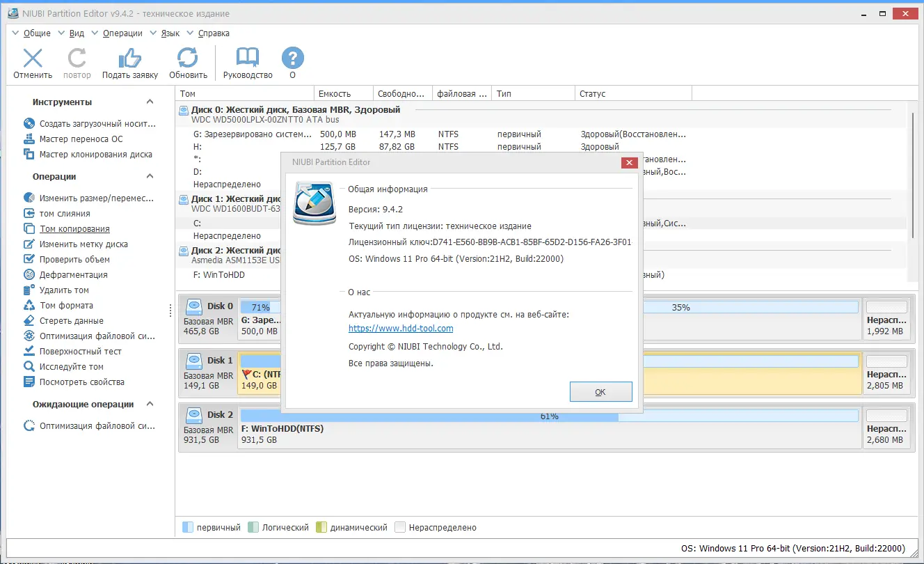
Task: Click the Disk 2 label in disk map
Action: tap(220, 415)
